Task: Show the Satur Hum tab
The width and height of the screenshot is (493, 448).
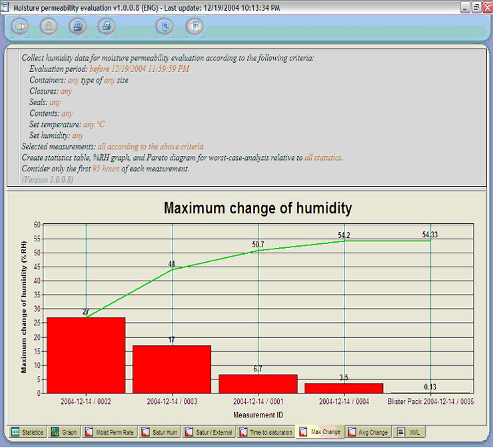Action: [x=160, y=432]
